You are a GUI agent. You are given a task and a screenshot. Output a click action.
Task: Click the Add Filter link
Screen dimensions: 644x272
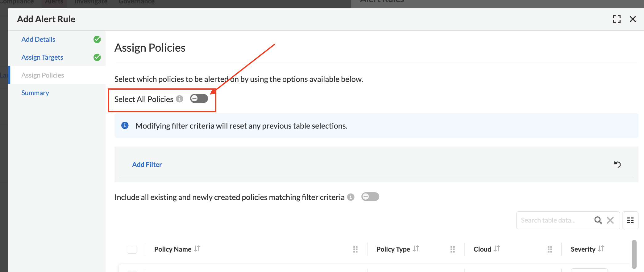point(147,164)
